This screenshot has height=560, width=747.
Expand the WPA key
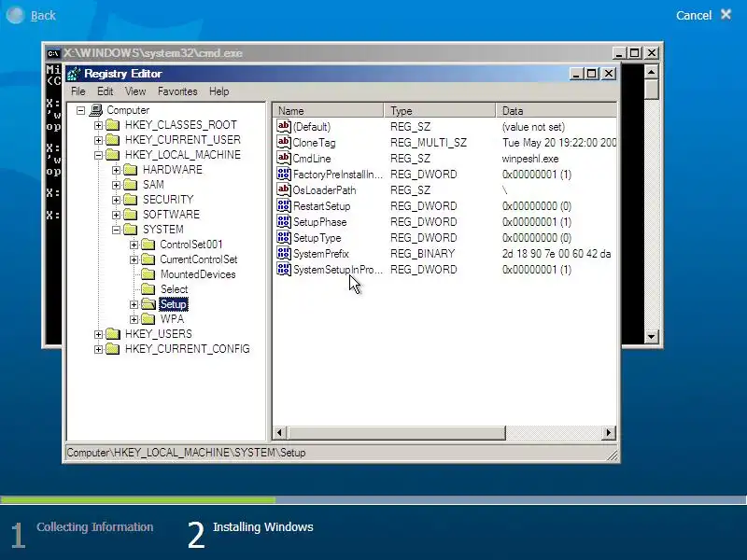tap(134, 319)
